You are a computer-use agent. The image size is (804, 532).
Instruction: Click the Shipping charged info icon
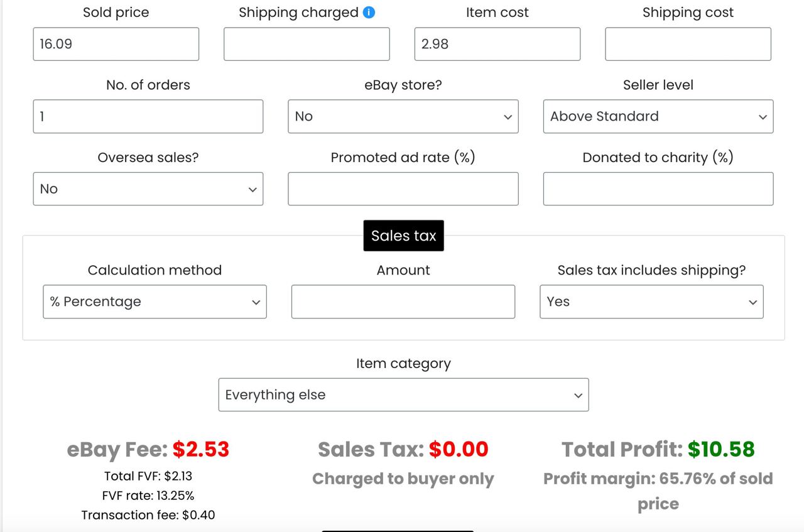point(369,12)
